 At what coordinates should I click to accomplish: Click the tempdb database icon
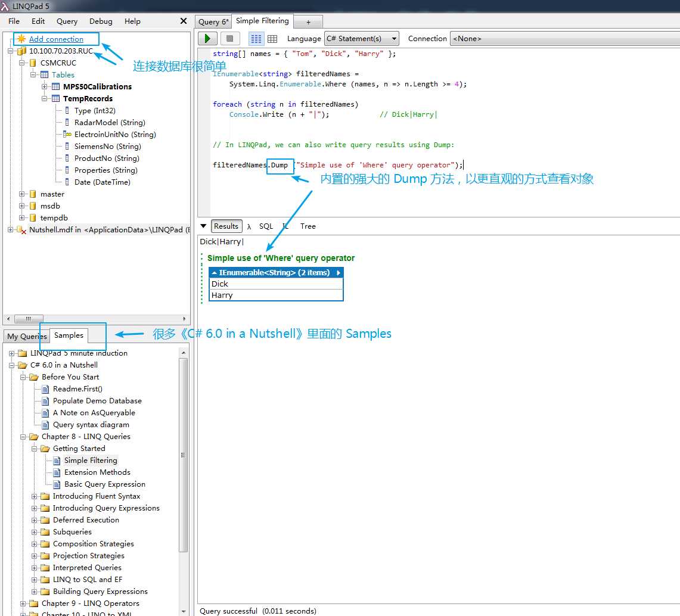(x=33, y=217)
